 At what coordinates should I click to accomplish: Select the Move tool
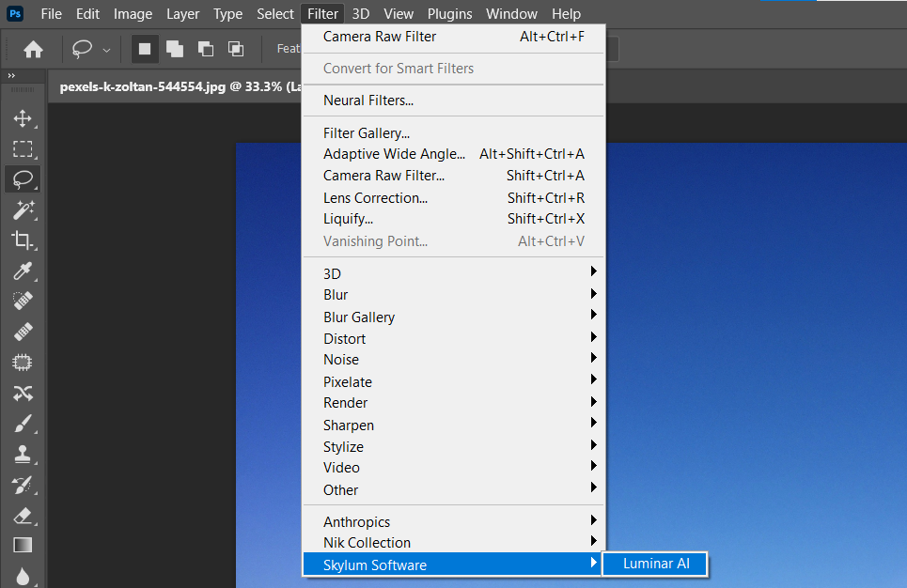point(23,118)
